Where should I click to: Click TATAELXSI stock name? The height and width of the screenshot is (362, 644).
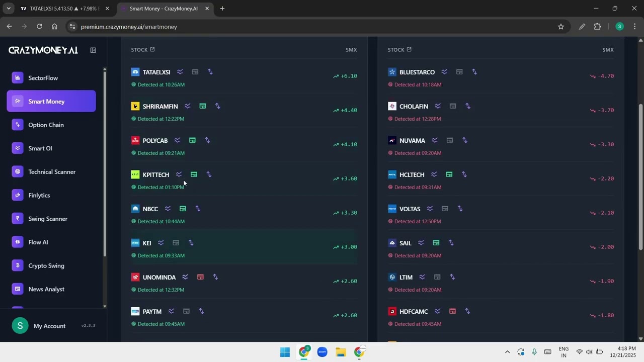(156, 72)
